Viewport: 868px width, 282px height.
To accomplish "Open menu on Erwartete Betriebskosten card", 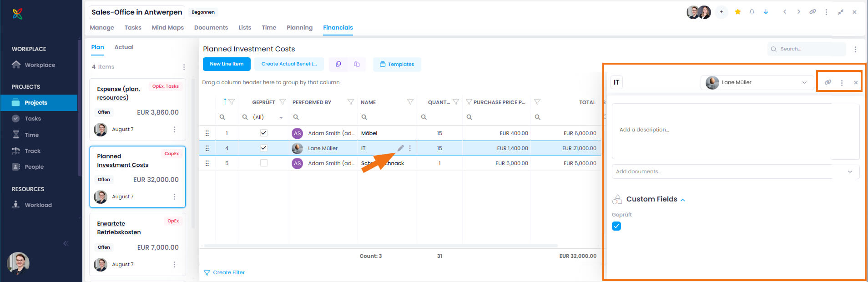I will tap(174, 265).
